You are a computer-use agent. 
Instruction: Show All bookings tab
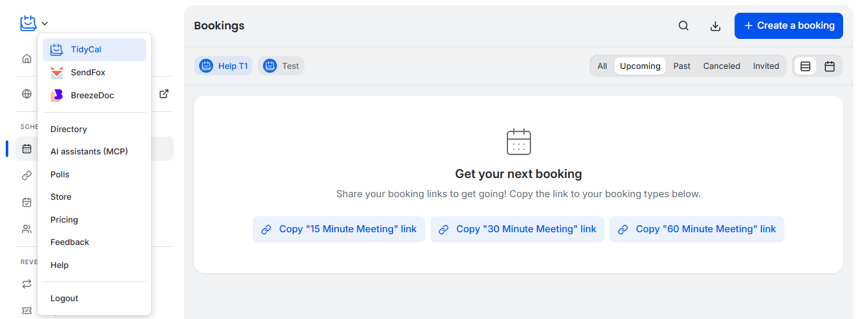pos(602,66)
